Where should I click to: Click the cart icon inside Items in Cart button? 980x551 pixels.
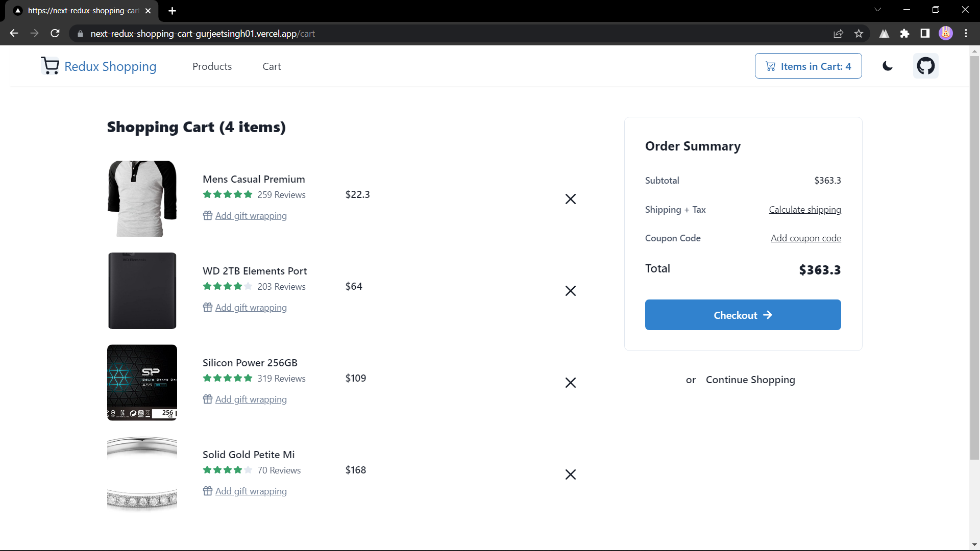771,66
